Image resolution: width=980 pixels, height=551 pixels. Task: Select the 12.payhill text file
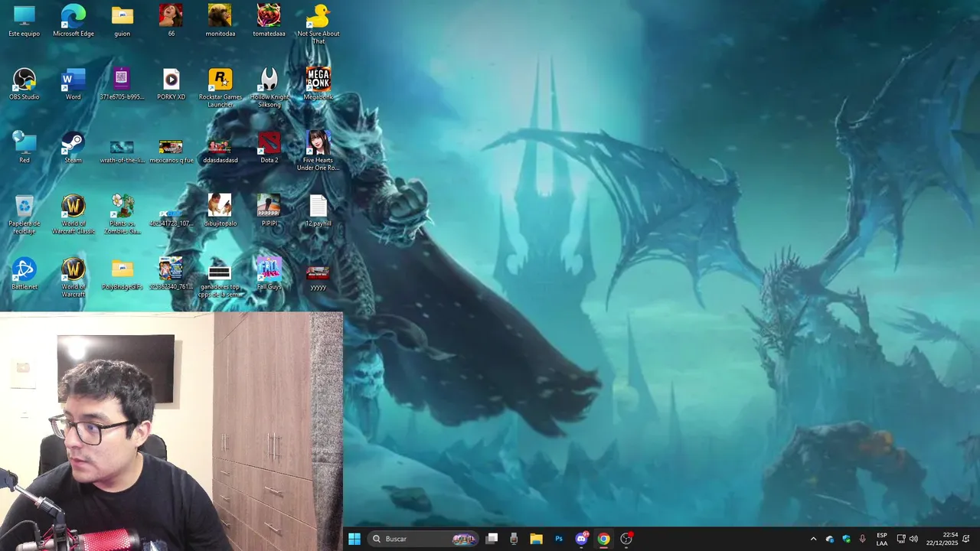(318, 210)
